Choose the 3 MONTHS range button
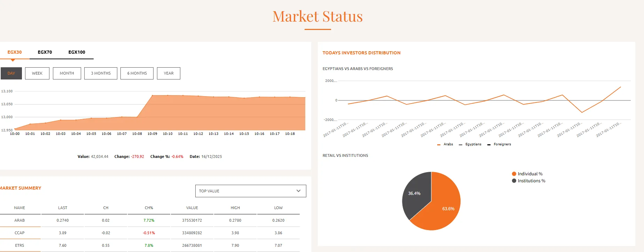The width and height of the screenshot is (644, 252). 101,74
